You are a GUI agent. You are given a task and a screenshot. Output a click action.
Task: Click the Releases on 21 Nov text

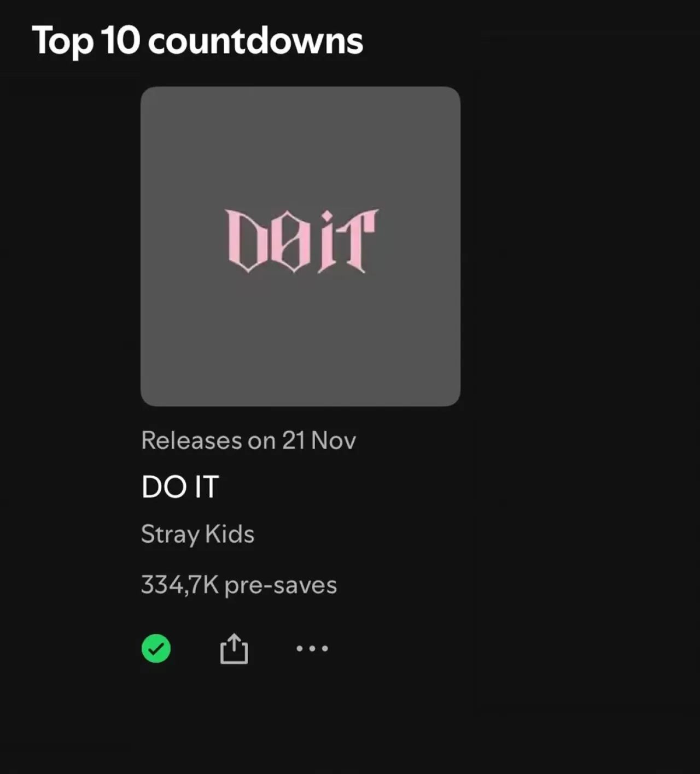point(248,441)
